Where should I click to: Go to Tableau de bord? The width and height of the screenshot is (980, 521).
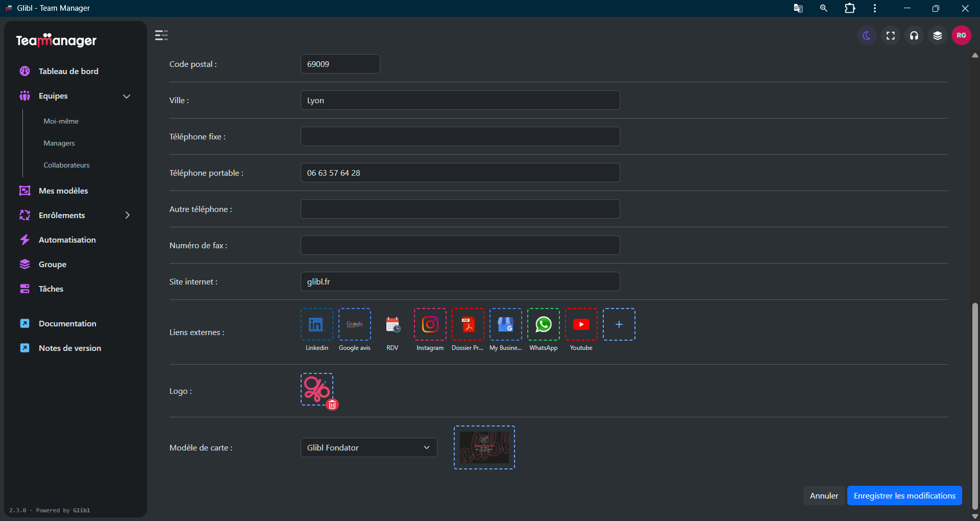pos(68,71)
